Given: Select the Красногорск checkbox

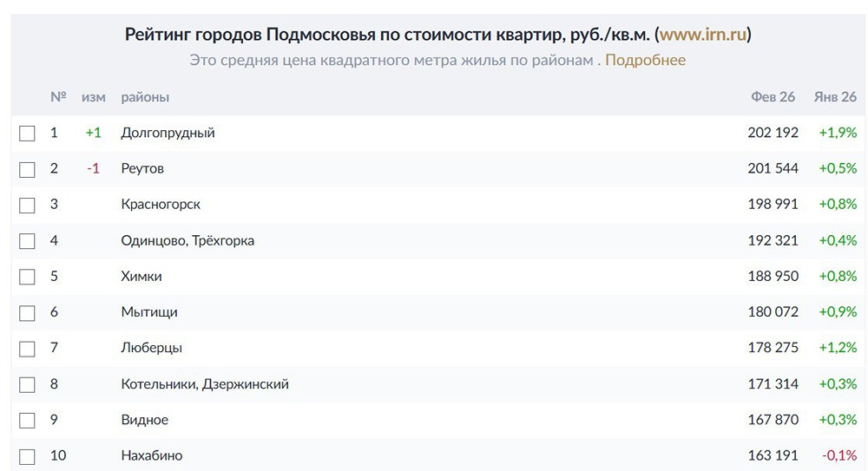Looking at the screenshot, I should [x=27, y=205].
